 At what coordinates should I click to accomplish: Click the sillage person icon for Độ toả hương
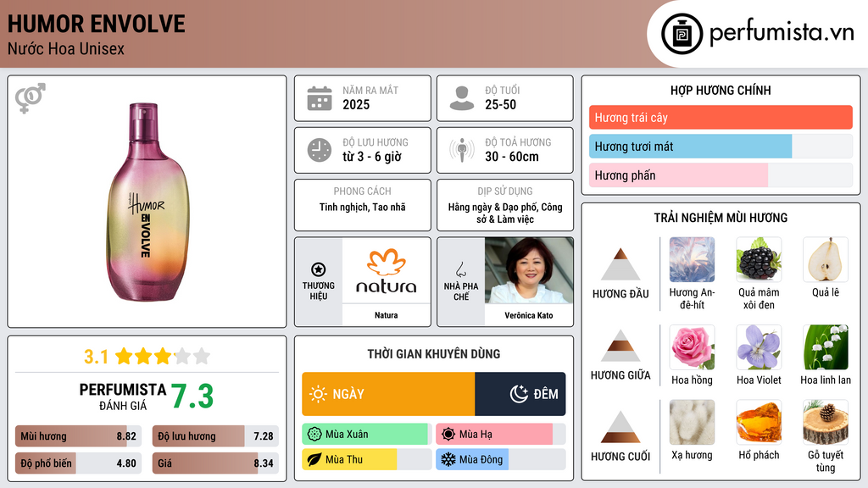(462, 150)
